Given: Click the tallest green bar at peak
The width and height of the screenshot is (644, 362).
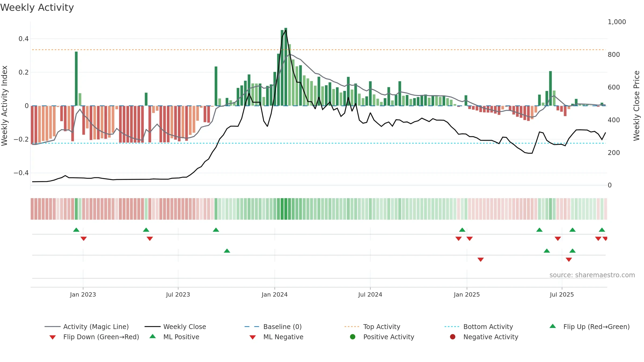Looking at the screenshot, I should [x=286, y=67].
